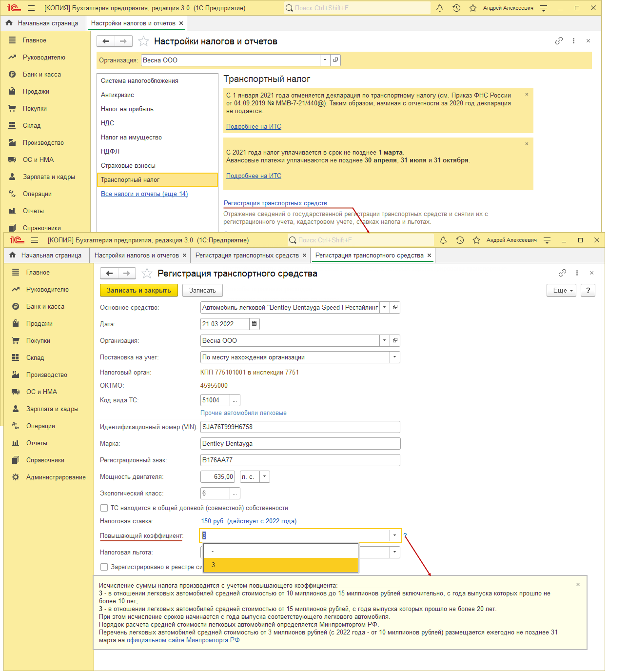Toggle ТС находится в общей долевой собственности checkbox
The width and height of the screenshot is (628, 672).
[104, 508]
